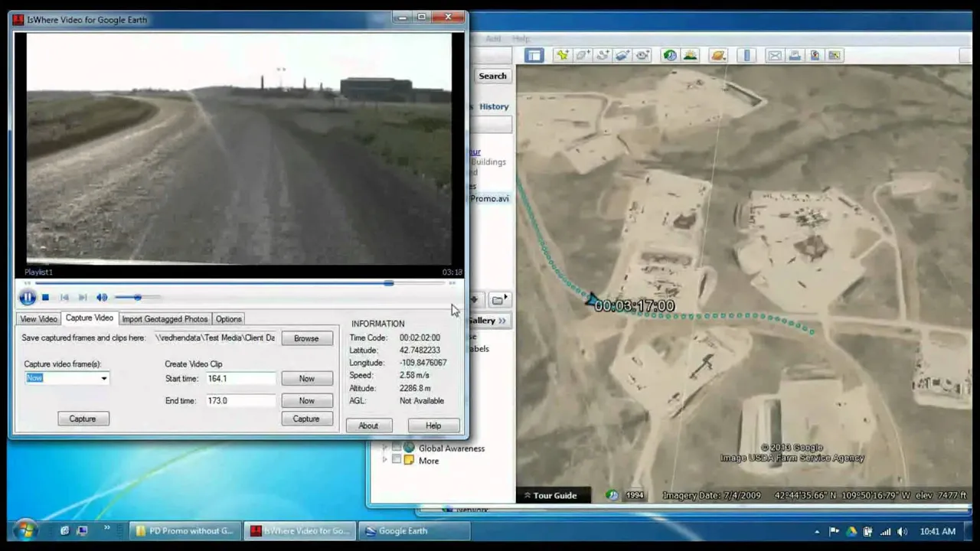Click the Promo.avi item in Places
Image resolution: width=980 pixels, height=551 pixels.
489,198
